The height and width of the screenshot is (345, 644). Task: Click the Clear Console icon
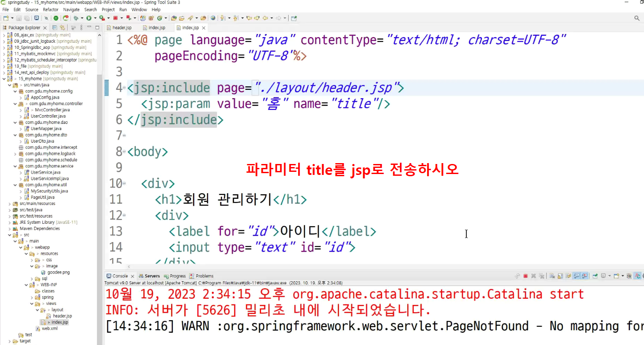pyautogui.click(x=552, y=276)
